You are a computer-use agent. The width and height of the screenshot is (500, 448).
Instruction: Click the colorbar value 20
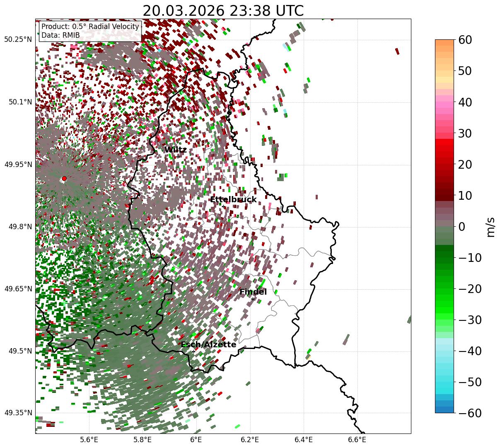[x=465, y=165]
